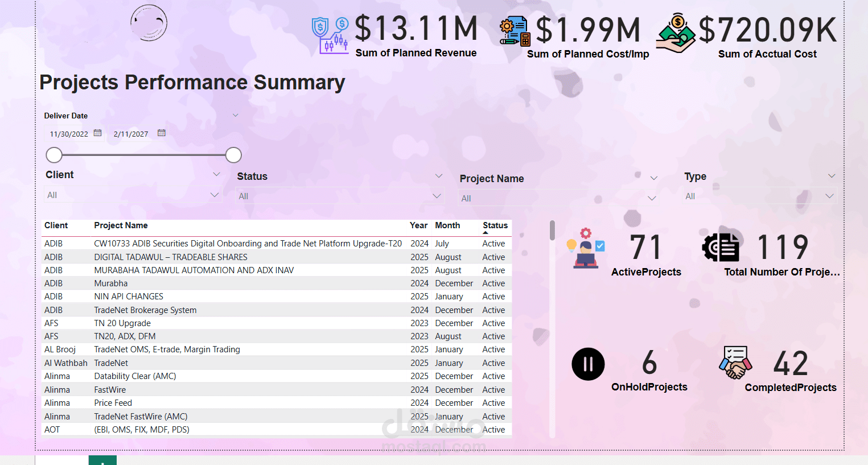Collapse the Client slicer header chevron

click(216, 174)
